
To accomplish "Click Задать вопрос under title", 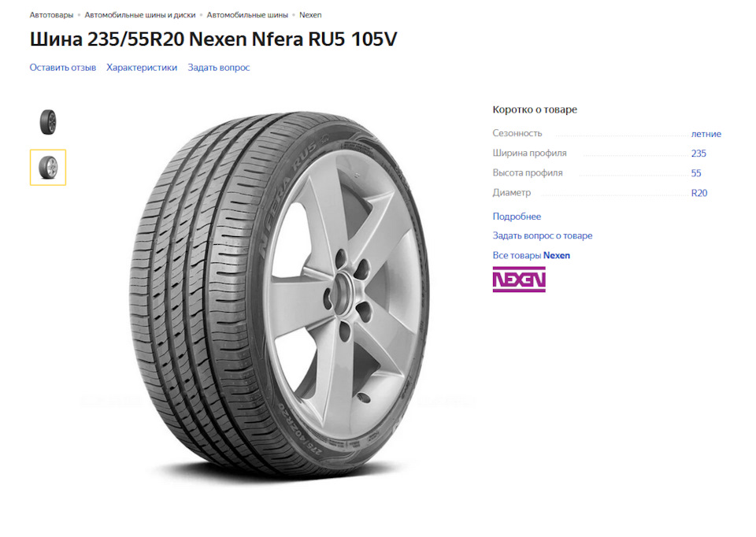I will click(x=219, y=68).
